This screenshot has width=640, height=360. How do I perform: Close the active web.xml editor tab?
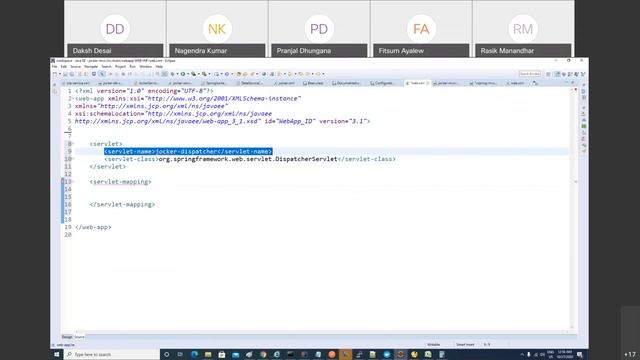428,83
